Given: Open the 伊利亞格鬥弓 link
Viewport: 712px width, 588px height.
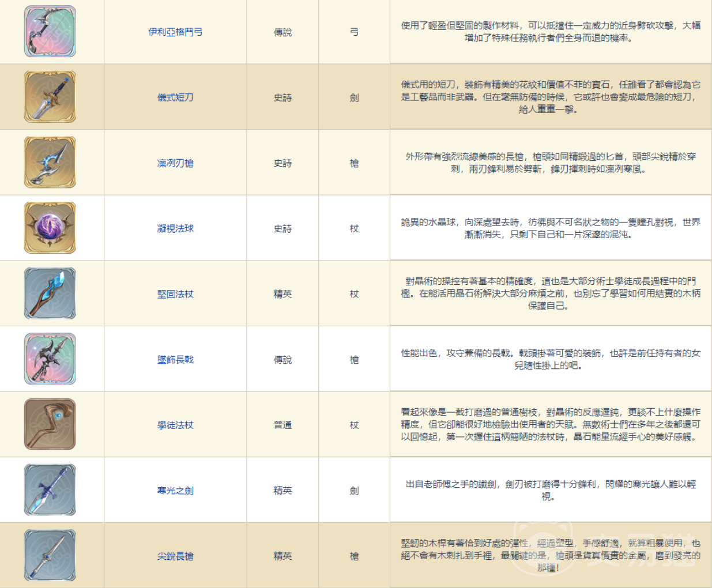Looking at the screenshot, I should (175, 32).
